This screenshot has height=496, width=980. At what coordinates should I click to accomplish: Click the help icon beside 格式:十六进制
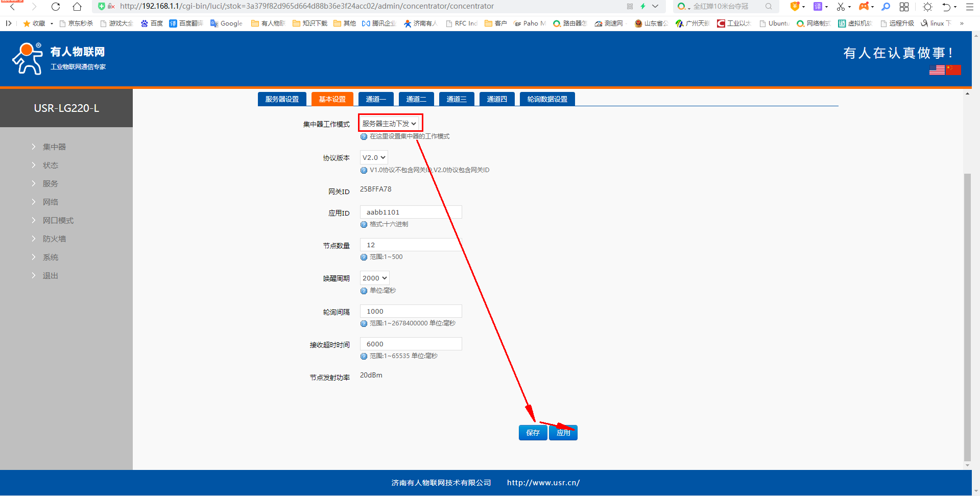tap(364, 224)
